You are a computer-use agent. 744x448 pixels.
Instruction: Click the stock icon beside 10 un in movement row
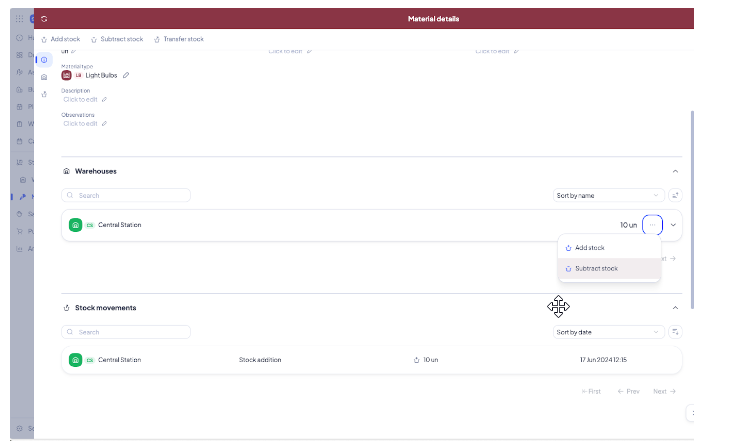[417, 360]
